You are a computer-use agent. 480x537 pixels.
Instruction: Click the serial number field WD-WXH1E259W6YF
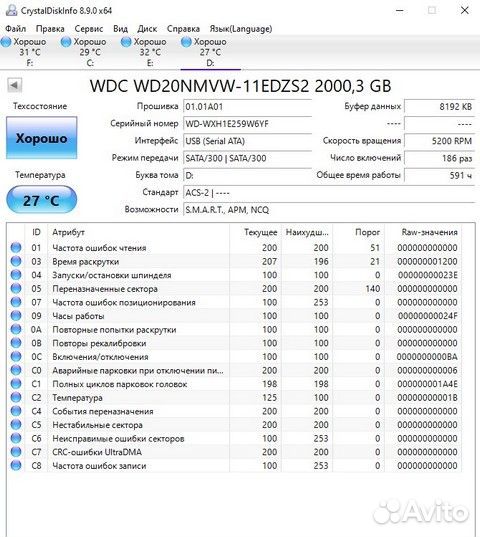coord(248,124)
